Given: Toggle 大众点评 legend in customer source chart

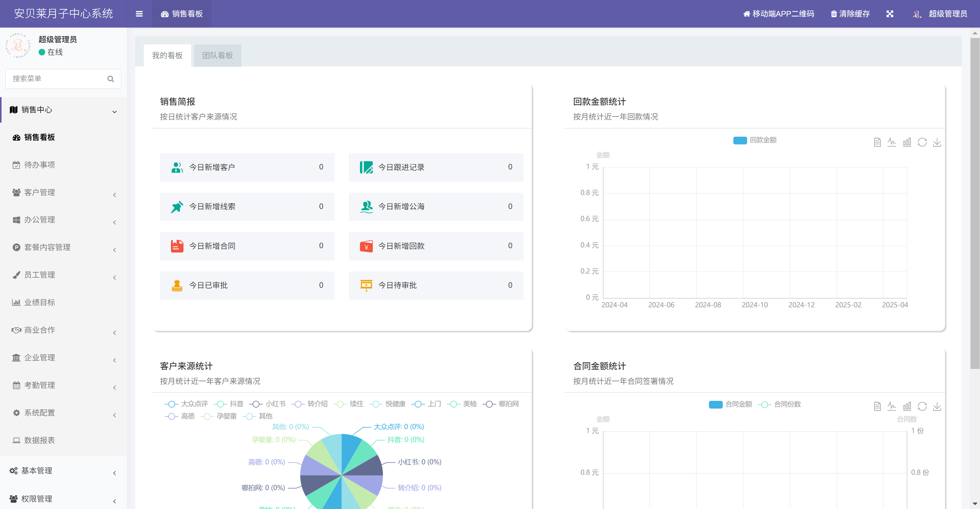Looking at the screenshot, I should 187,404.
